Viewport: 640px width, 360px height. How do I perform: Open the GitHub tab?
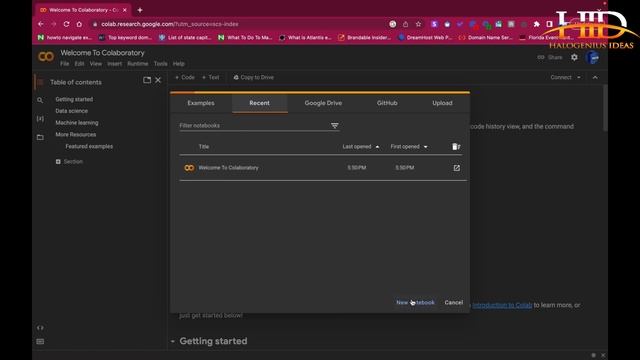[x=387, y=103]
